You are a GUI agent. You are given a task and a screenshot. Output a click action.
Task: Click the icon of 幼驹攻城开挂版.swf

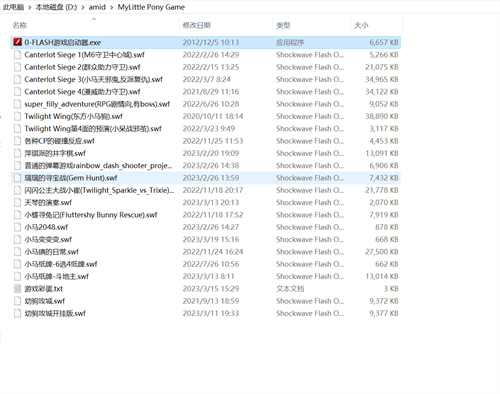pyautogui.click(x=17, y=314)
